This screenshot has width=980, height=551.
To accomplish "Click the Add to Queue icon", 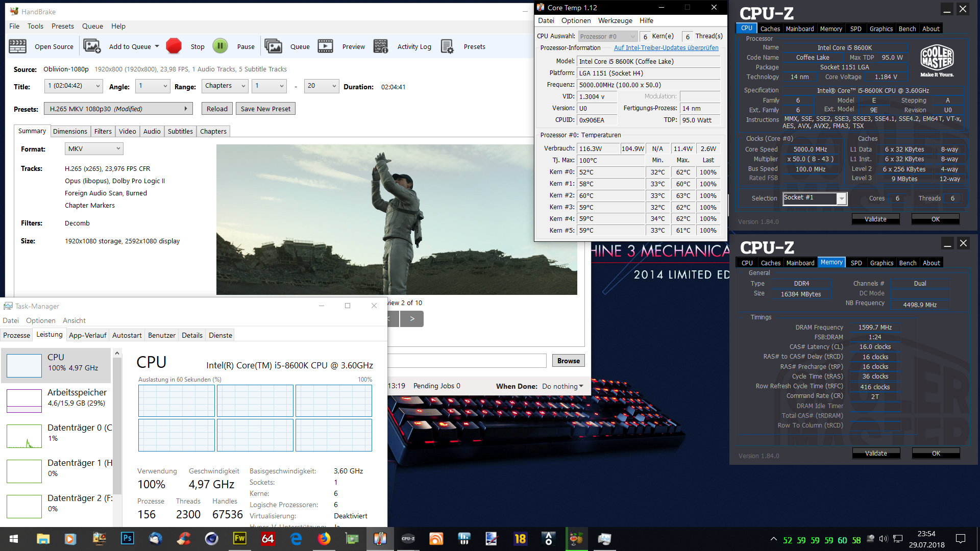I will pos(92,46).
